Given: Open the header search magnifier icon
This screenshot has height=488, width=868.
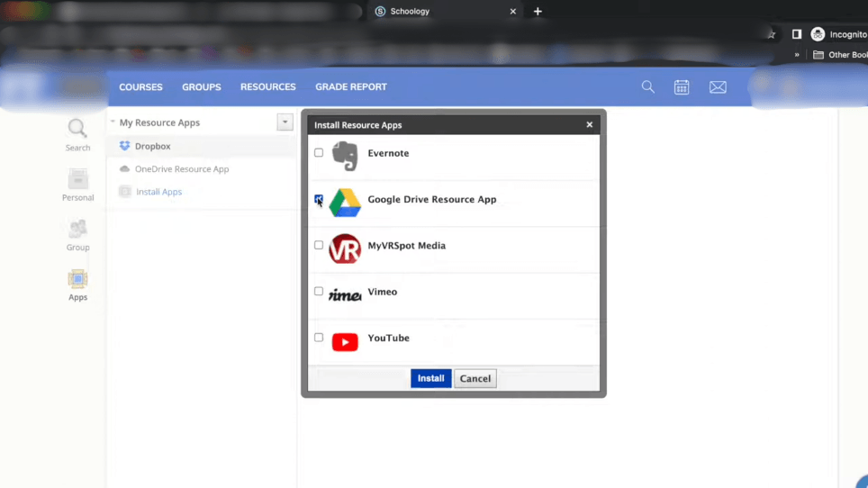Looking at the screenshot, I should point(647,86).
